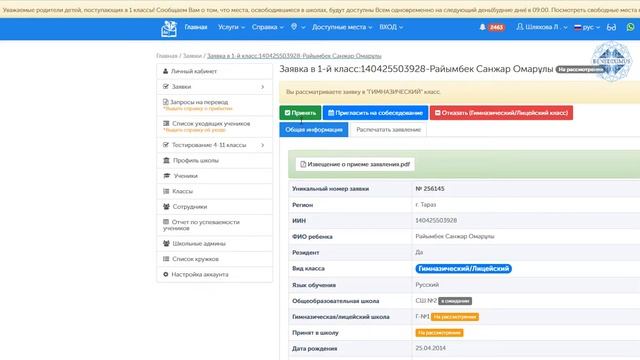Open Настройка аккаунта in sidebar
This screenshot has width=640, height=360.
tap(215, 274)
